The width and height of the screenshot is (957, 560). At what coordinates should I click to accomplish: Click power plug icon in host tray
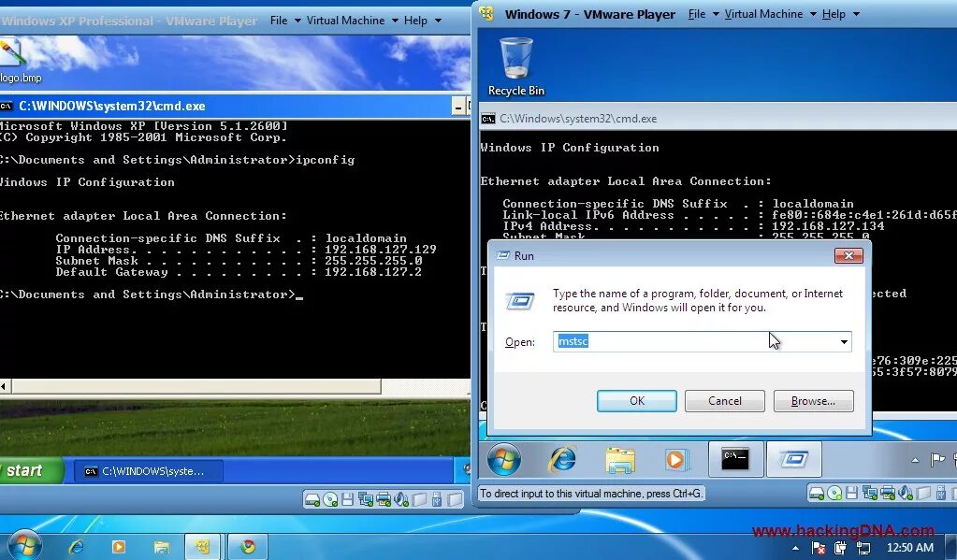click(841, 549)
